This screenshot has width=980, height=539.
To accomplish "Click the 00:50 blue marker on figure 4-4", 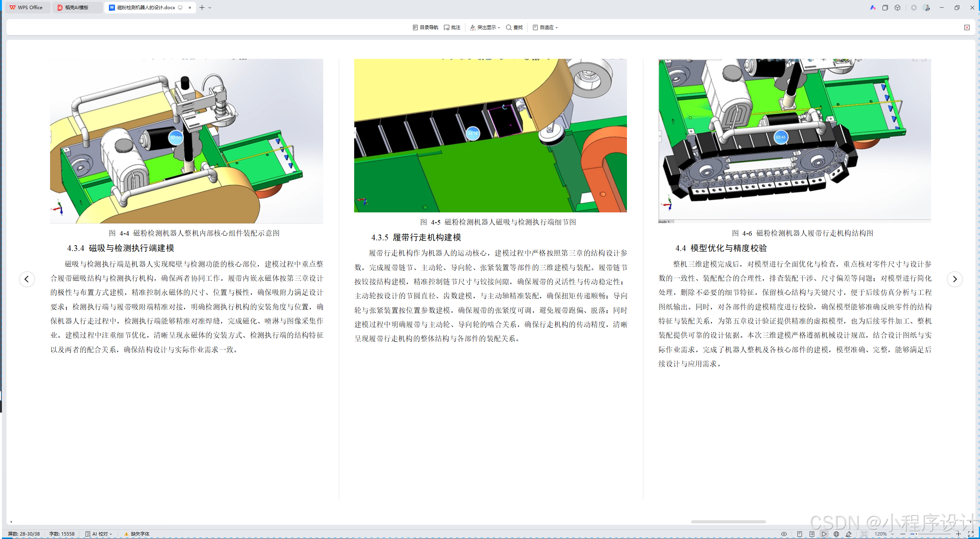I will (x=175, y=138).
